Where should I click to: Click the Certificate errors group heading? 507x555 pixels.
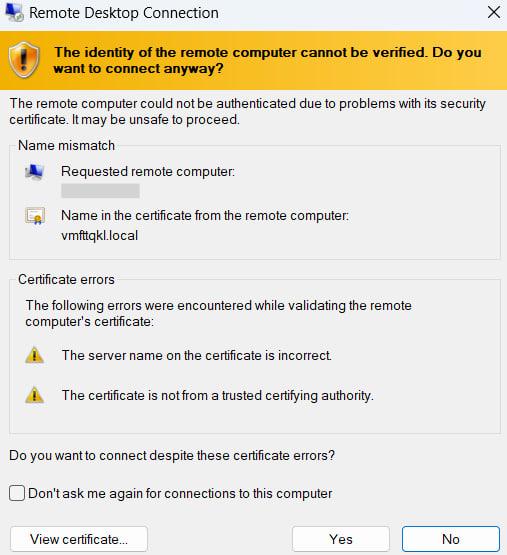66,279
